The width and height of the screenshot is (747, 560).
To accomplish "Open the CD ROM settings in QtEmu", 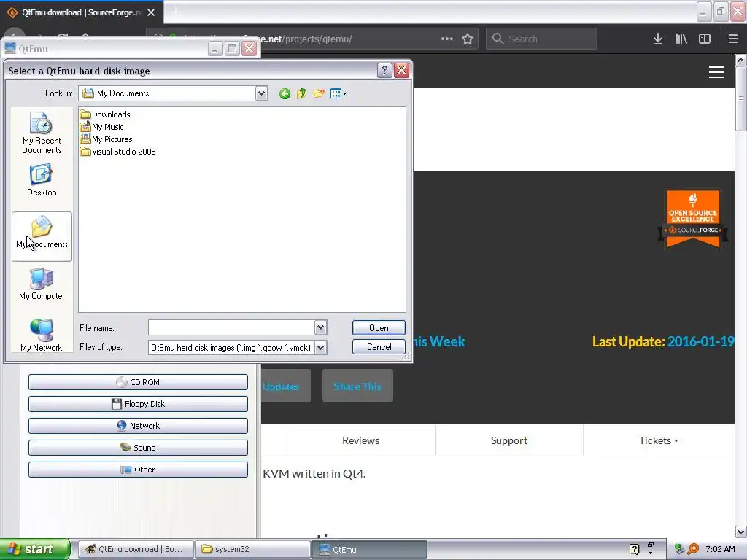I will coord(138,382).
